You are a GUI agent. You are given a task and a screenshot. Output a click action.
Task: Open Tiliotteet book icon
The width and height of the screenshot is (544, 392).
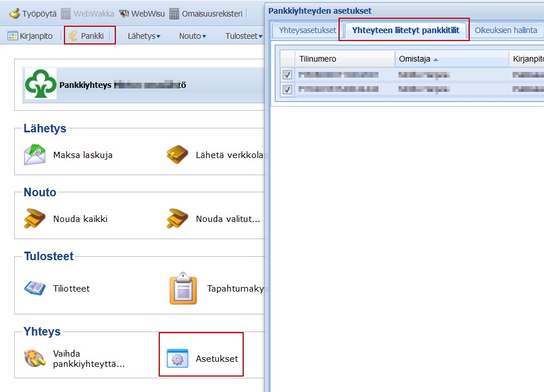tap(35, 288)
